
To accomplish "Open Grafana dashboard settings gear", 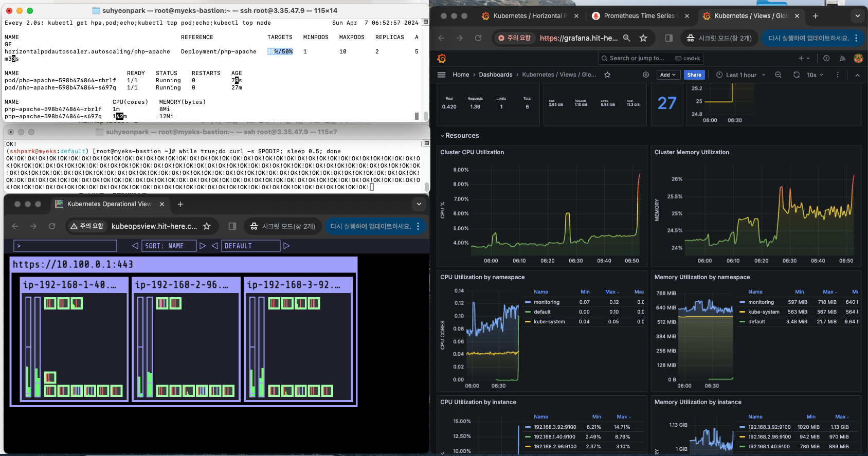I will (646, 75).
